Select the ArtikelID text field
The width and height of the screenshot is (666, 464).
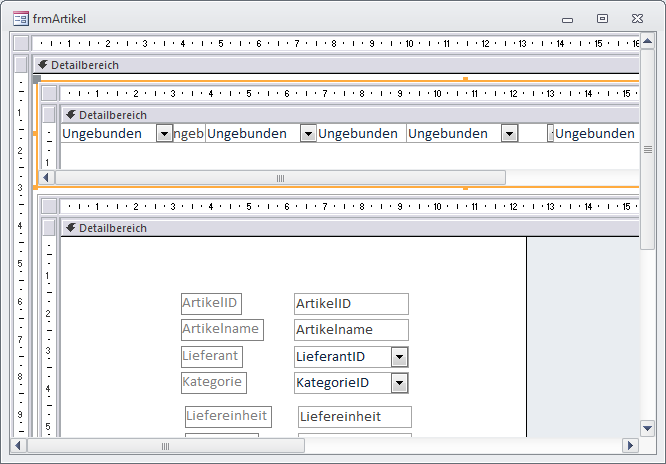click(351, 304)
